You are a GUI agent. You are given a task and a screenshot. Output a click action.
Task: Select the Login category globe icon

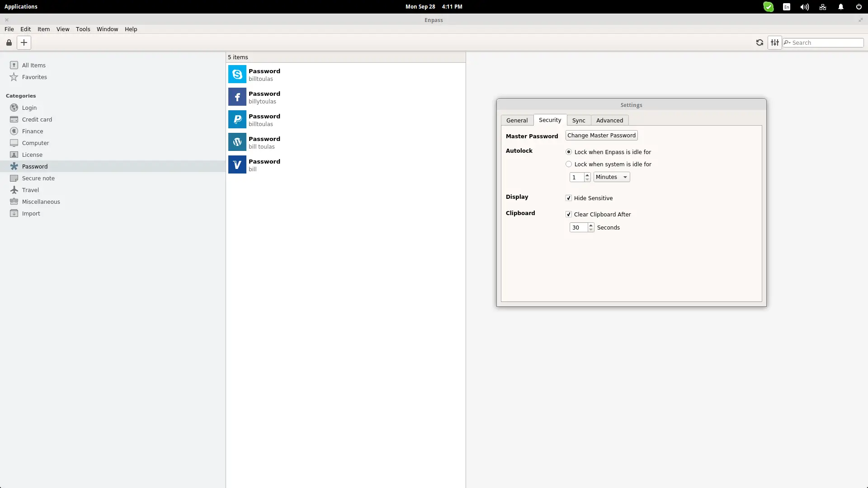14,108
